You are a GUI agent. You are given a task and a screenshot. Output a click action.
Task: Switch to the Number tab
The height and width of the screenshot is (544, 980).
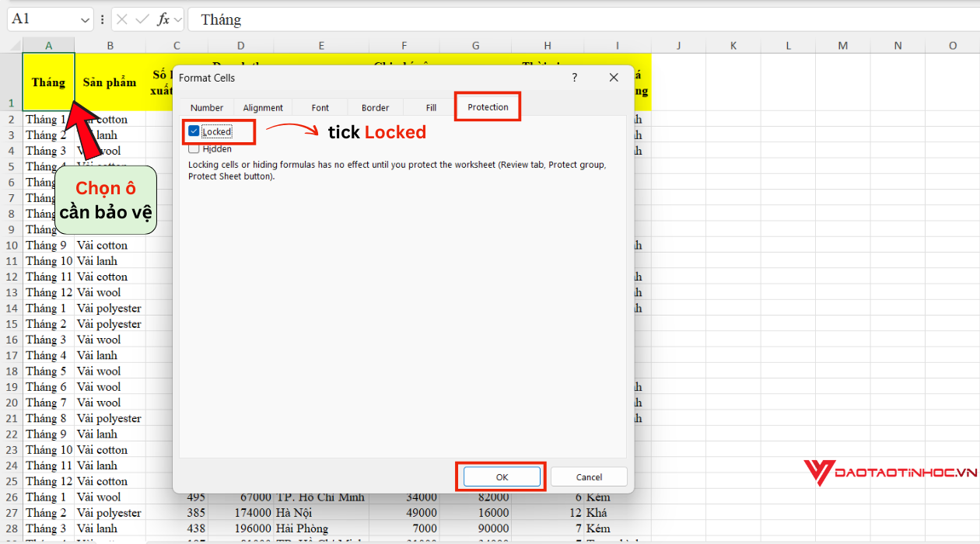pos(206,107)
